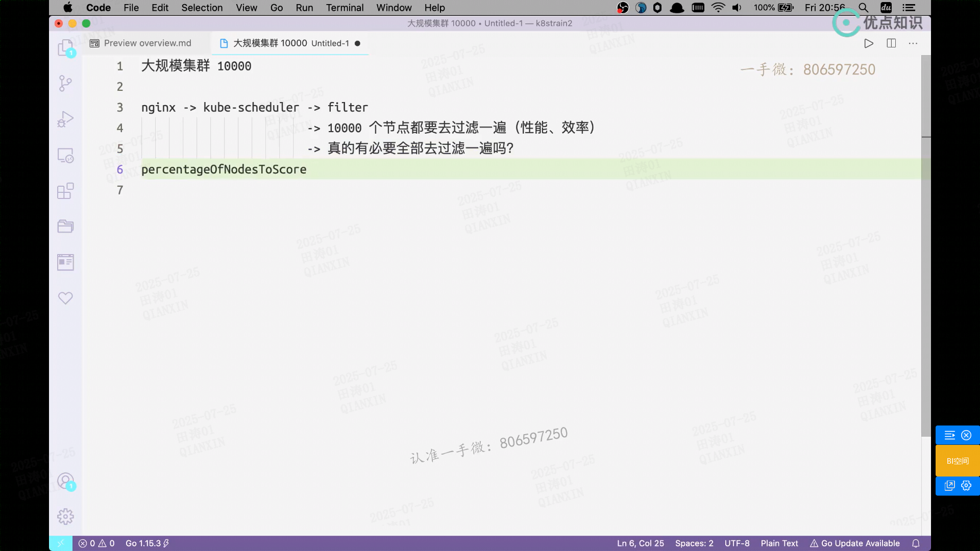Open the Source Control view
The image size is (980, 551).
65,84
